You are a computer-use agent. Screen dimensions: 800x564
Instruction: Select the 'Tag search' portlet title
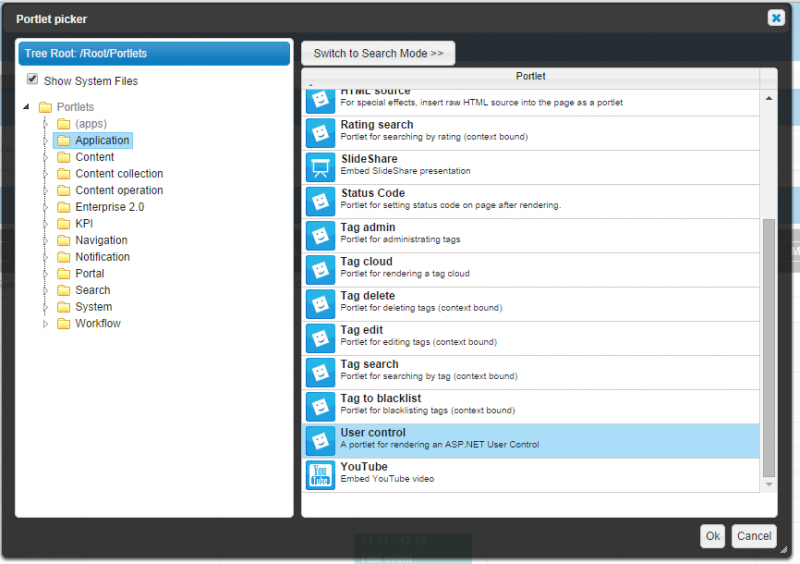pos(369,364)
